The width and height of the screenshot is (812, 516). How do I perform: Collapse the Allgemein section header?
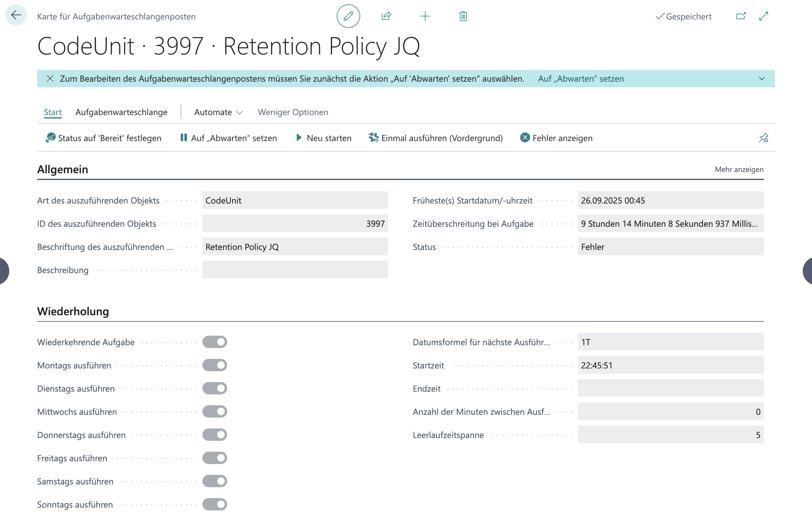click(x=63, y=169)
